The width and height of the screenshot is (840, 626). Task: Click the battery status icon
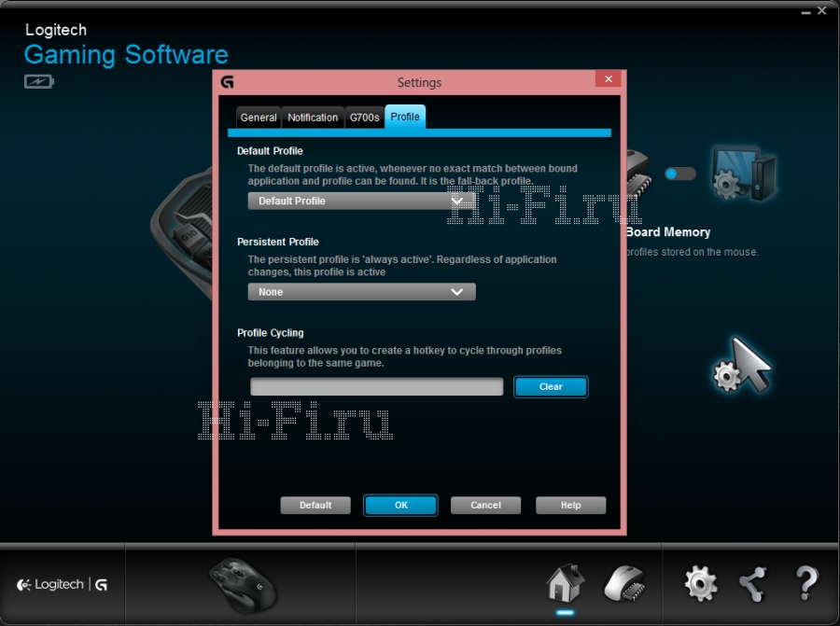39,82
